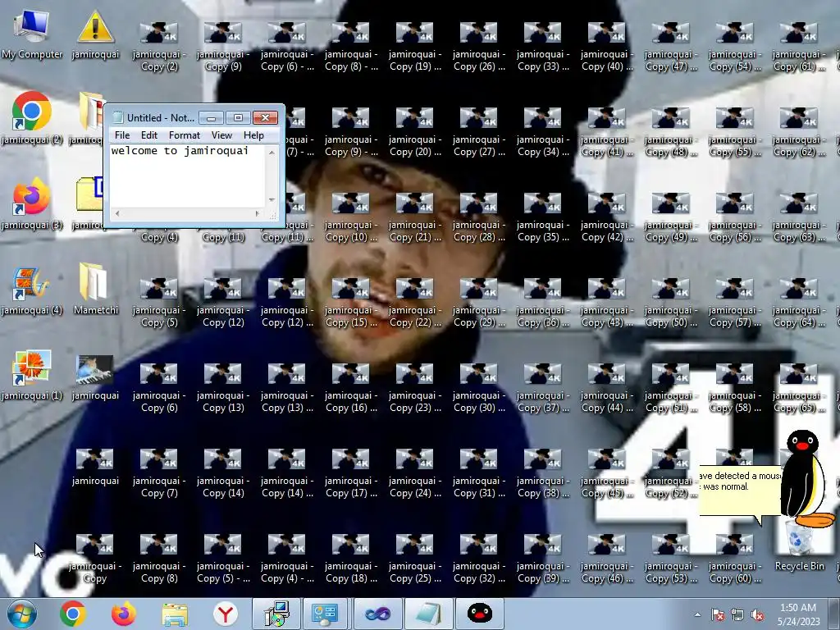
Task: Select jamiroquai - Copy (27) file
Action: click(x=479, y=132)
